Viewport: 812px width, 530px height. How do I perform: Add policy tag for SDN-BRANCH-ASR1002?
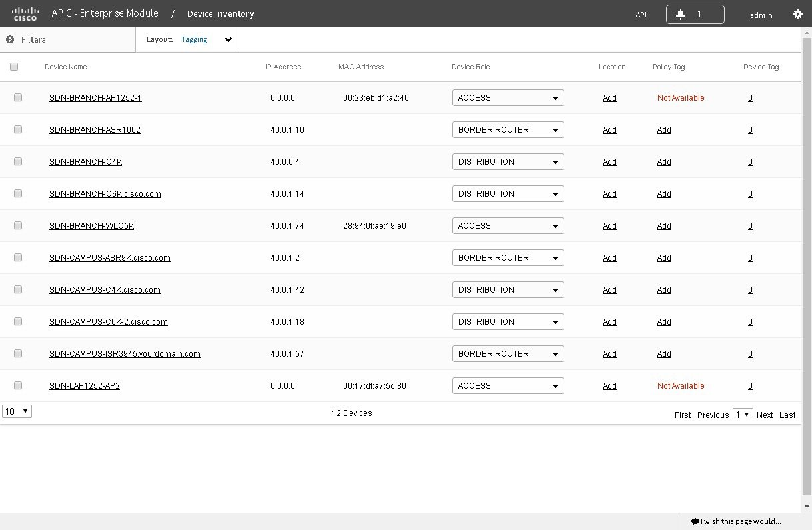tap(664, 130)
